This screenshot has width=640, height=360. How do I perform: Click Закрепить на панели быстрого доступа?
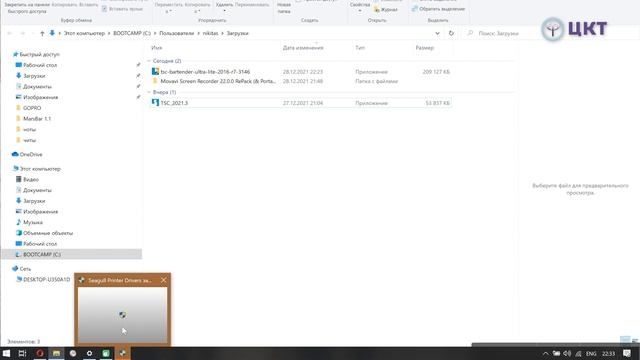click(x=27, y=8)
